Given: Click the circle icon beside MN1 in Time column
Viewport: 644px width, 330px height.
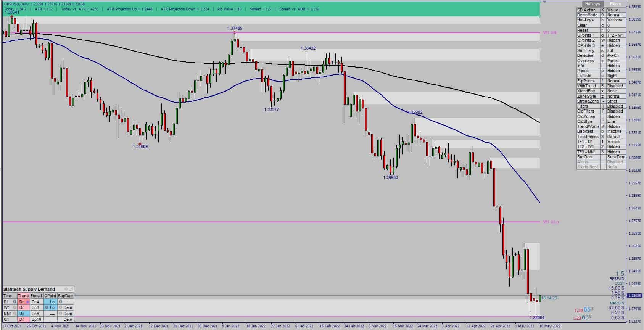Looking at the screenshot, I should 14,314.
